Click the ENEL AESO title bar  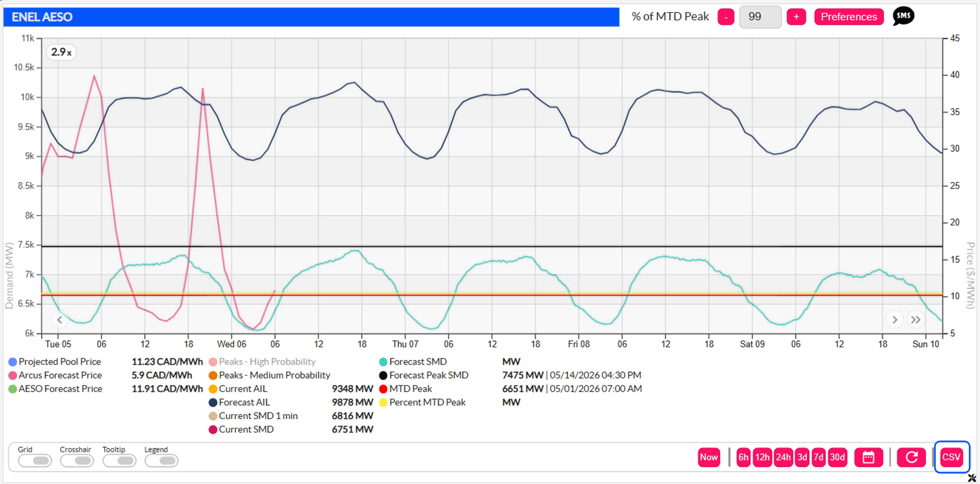(x=311, y=17)
